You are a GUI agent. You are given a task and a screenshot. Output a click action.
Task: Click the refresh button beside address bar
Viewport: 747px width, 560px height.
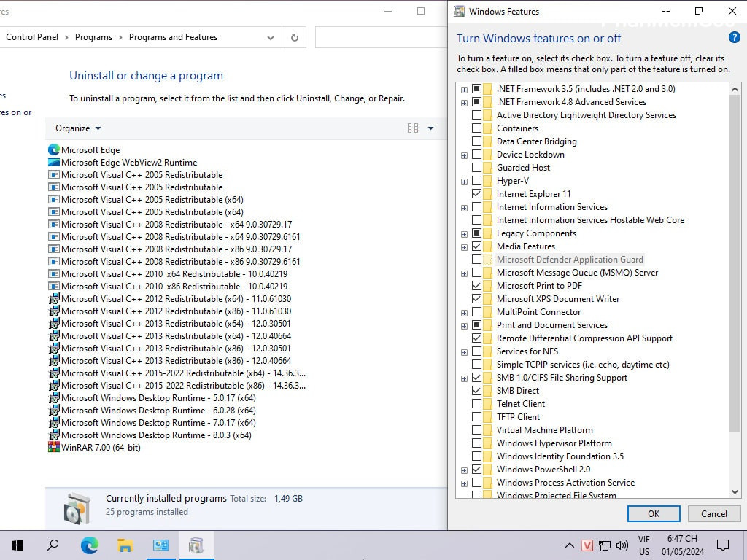coord(295,37)
